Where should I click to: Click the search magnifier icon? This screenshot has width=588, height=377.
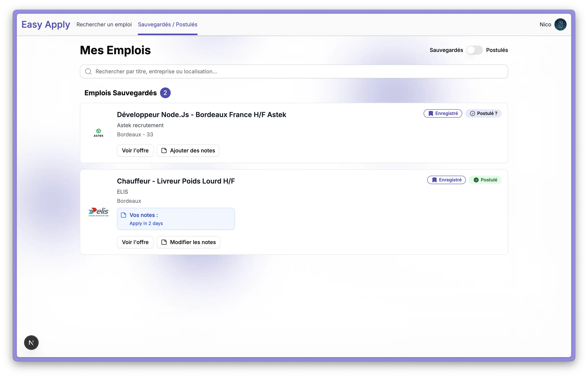pos(88,71)
